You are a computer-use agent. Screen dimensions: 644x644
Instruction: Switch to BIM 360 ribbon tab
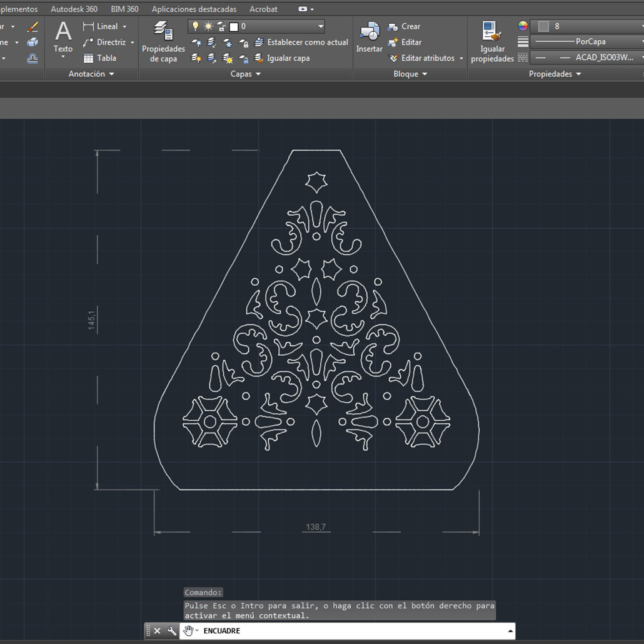click(124, 9)
